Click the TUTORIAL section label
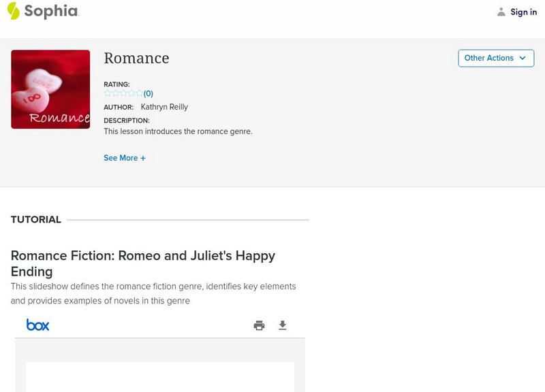Screen dimensions: 545x392 [36, 220]
